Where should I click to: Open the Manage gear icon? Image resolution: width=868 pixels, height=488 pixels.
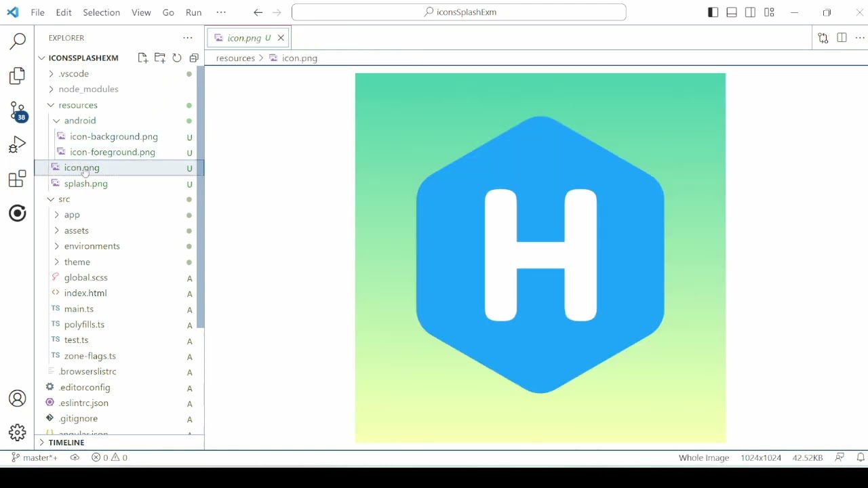click(18, 432)
